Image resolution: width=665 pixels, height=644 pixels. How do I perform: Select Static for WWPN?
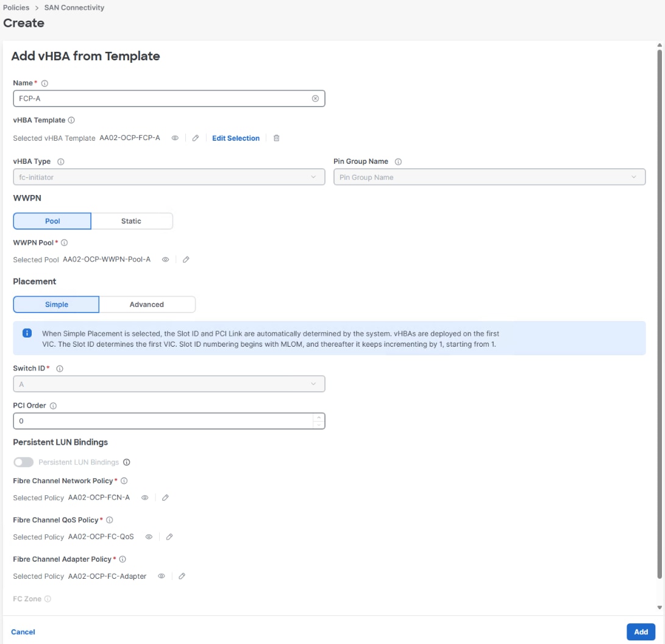132,221
